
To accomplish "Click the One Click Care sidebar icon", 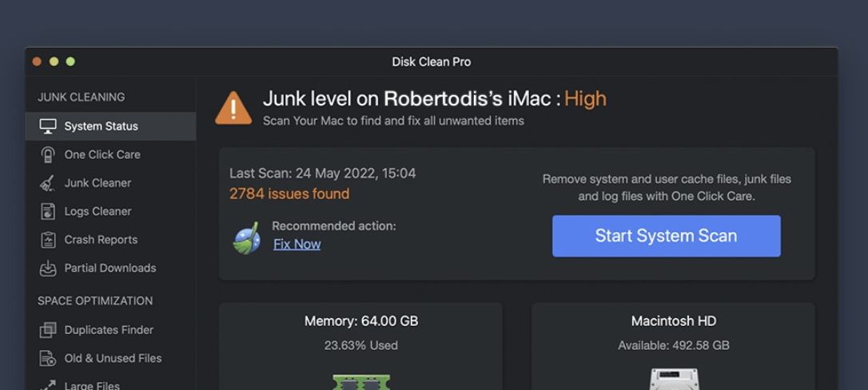I will click(x=48, y=155).
